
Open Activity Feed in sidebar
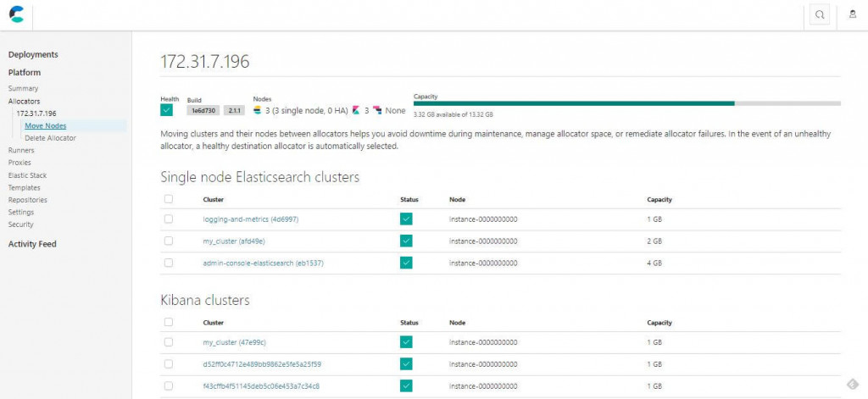click(x=32, y=244)
